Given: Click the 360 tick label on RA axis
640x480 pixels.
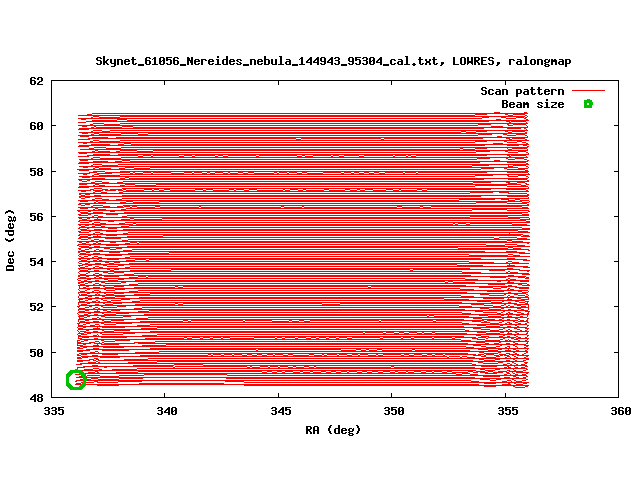Looking at the screenshot, I should [x=620, y=411].
